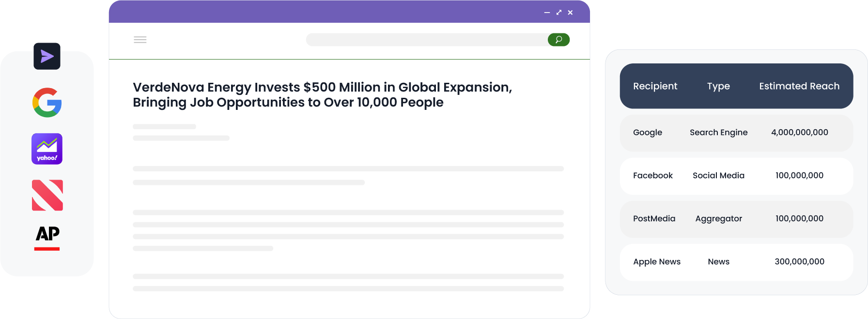Choose the AP Associated Press logo
This screenshot has width=868, height=319.
(47, 238)
